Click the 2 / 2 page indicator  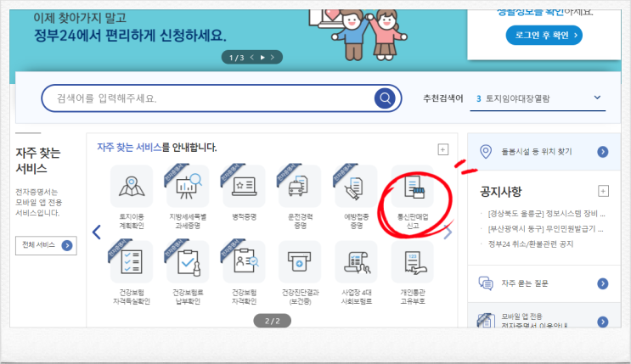(272, 321)
